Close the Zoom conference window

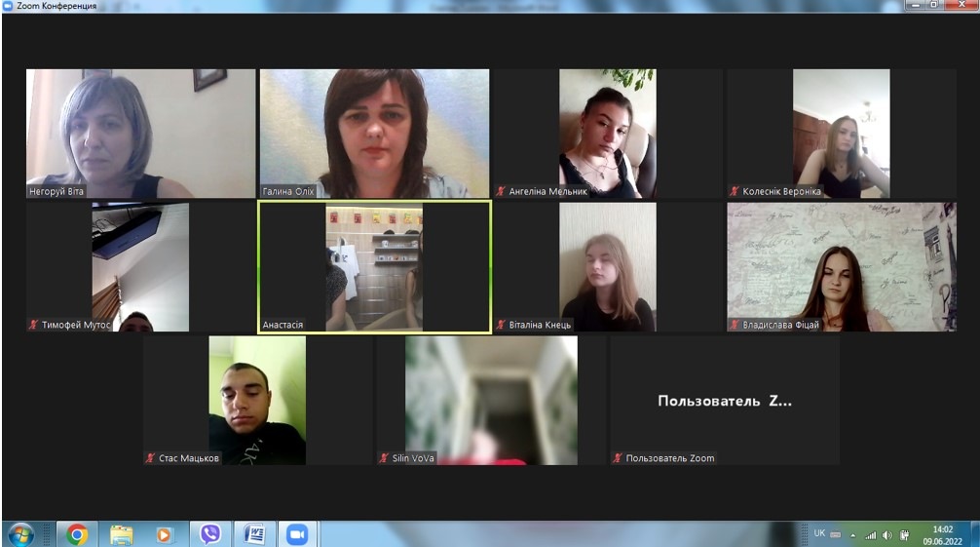click(x=961, y=5)
